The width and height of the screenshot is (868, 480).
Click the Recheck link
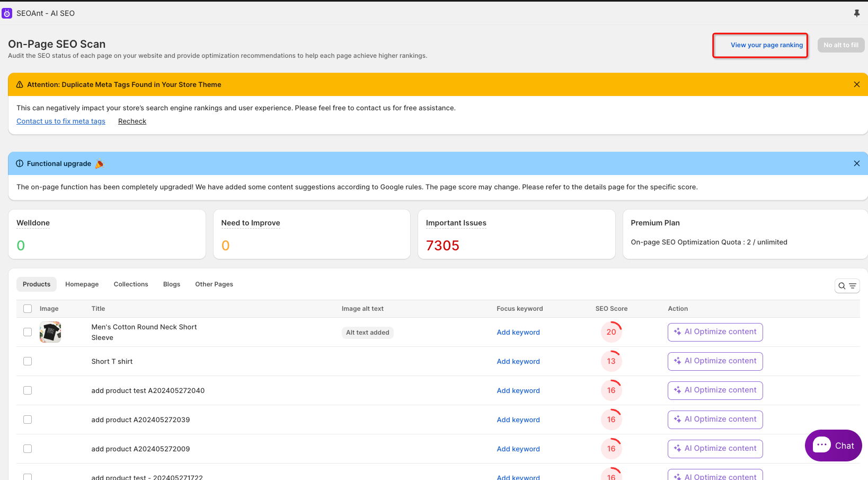[132, 121]
